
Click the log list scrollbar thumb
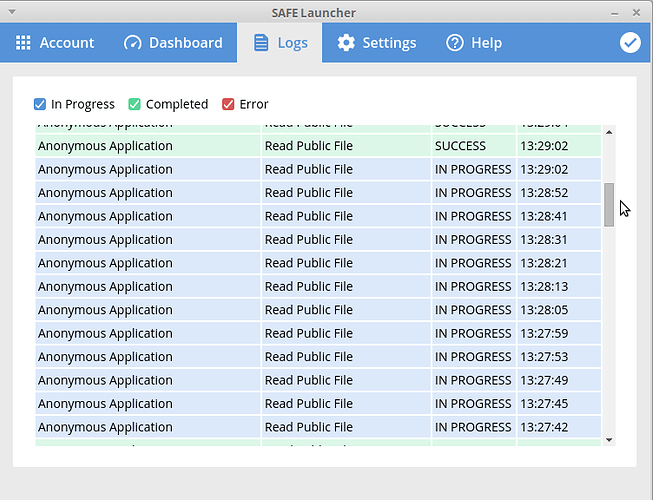609,204
